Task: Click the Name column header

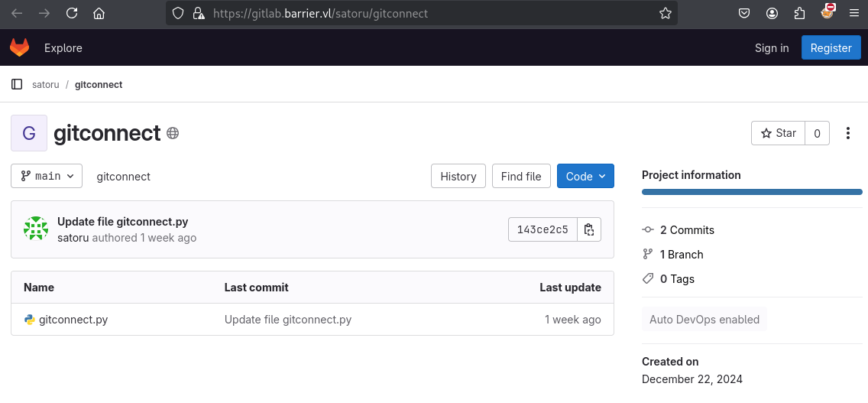Action: (x=39, y=287)
